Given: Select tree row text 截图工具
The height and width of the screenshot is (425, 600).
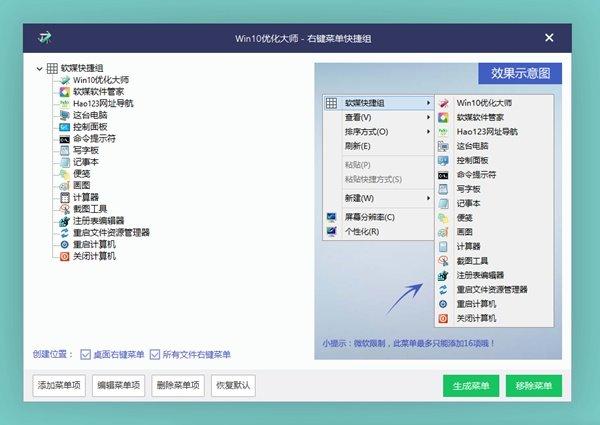Looking at the screenshot, I should point(90,209).
